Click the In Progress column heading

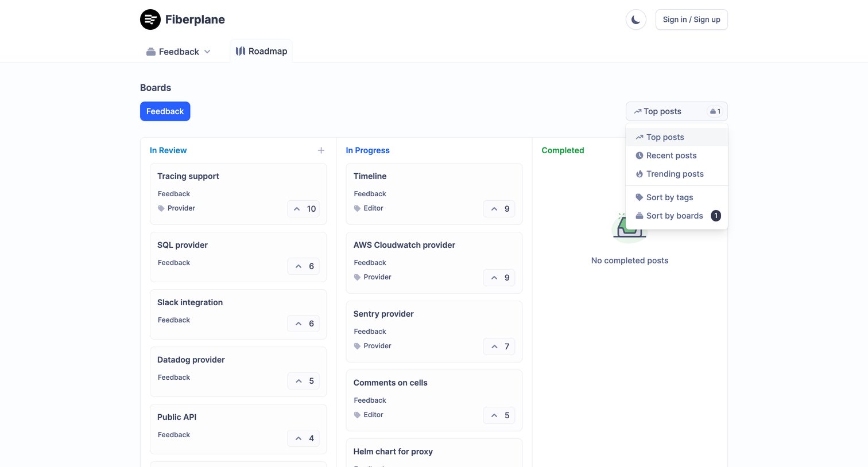tap(367, 150)
